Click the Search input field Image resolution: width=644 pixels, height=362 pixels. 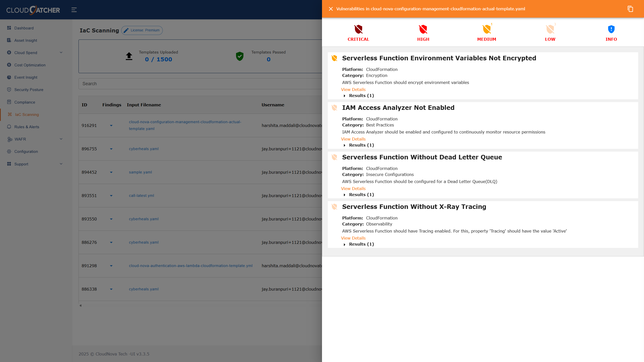point(200,84)
